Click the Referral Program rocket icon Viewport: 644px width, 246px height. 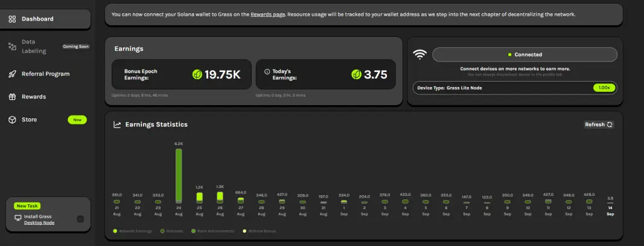(x=12, y=74)
